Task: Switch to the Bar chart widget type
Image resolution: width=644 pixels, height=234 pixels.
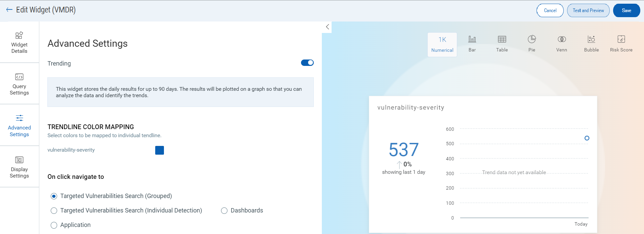Action: click(472, 45)
